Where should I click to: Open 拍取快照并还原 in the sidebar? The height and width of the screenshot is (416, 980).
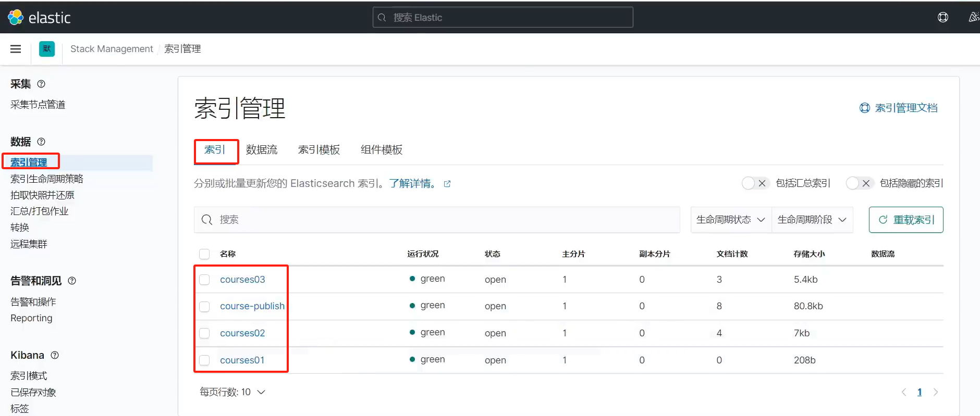pyautogui.click(x=42, y=195)
